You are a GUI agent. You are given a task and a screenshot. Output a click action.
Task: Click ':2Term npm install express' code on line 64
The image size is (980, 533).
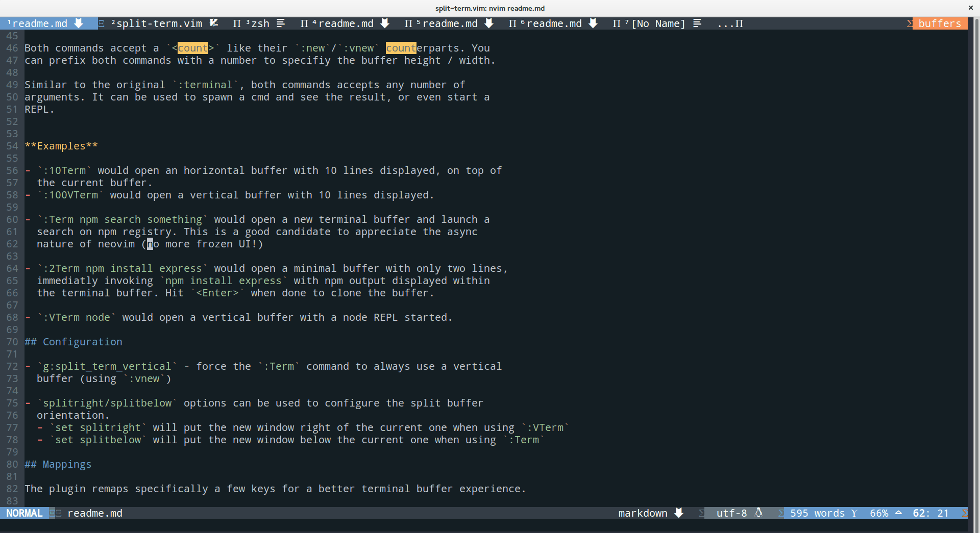point(122,268)
